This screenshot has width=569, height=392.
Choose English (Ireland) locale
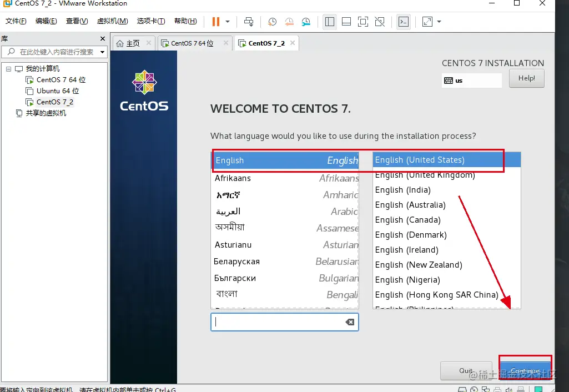pyautogui.click(x=447, y=250)
